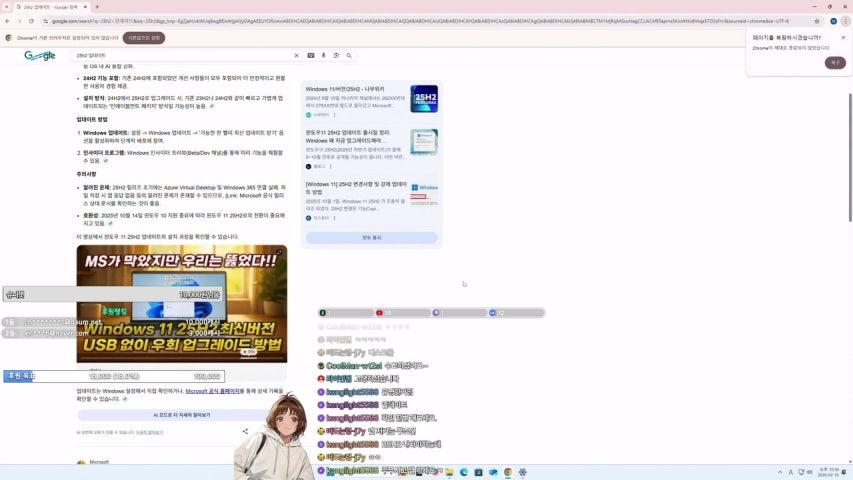Click the Google logo

(40, 56)
